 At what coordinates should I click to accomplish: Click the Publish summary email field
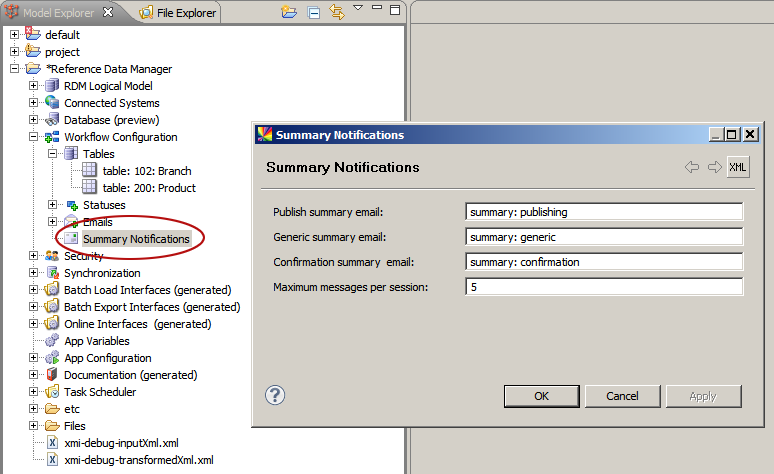pyautogui.click(x=603, y=212)
